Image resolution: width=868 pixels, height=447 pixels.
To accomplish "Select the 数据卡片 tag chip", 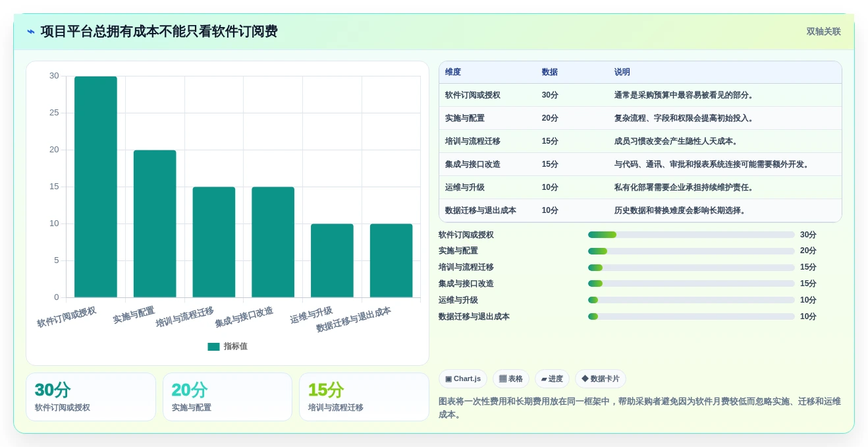I will 601,379.
